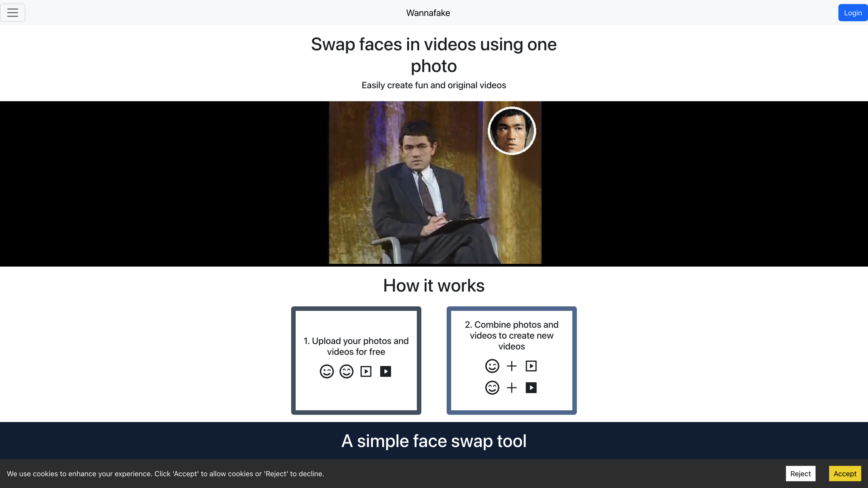The width and height of the screenshot is (868, 488).
Task: Click the outlined play icon in step 2
Action: point(531,366)
